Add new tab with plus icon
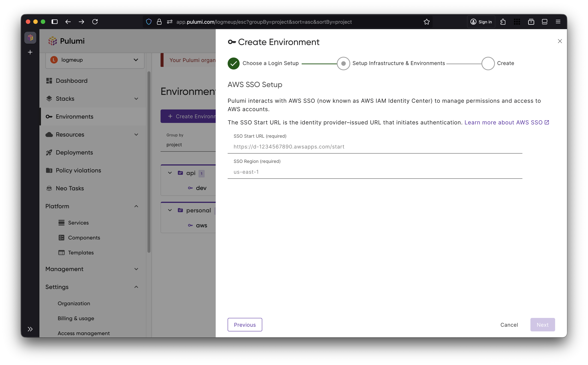This screenshot has height=365, width=588. click(x=30, y=52)
